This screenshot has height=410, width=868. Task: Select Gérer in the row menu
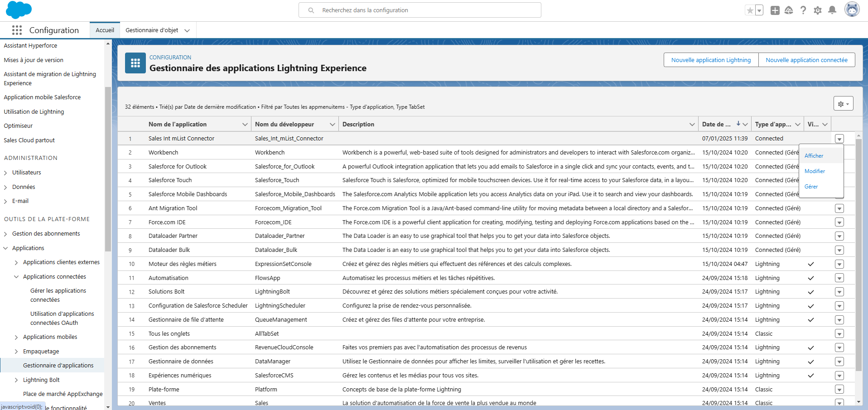pos(821,187)
